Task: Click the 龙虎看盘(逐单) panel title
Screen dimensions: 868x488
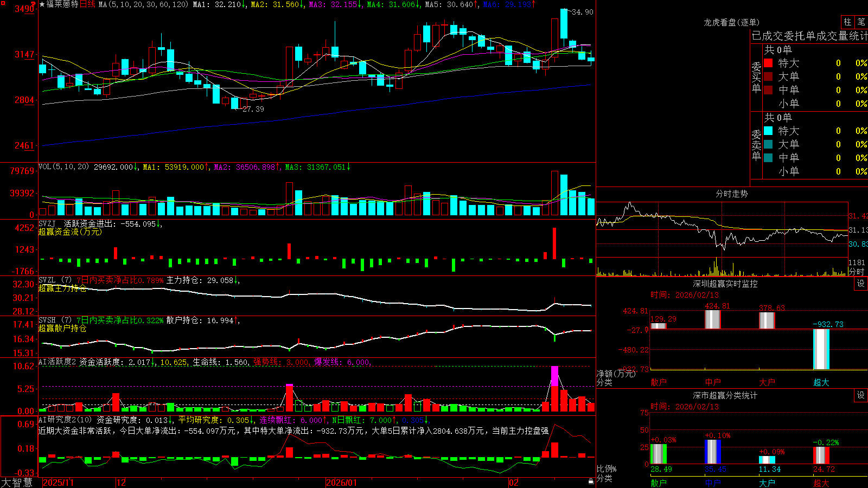Action: [731, 22]
